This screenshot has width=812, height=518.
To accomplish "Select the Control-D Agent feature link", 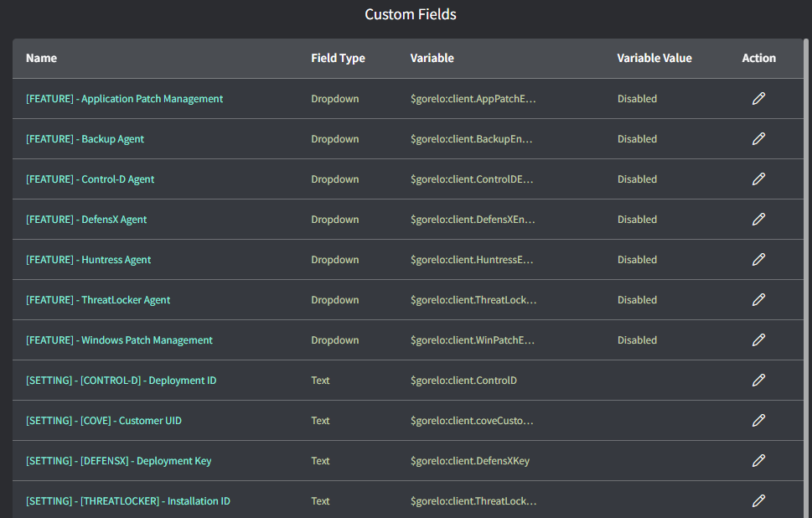I will 91,179.
